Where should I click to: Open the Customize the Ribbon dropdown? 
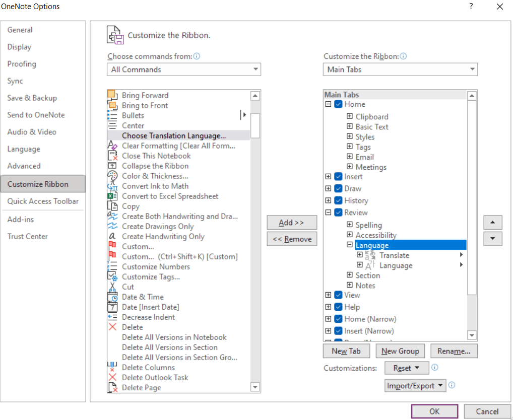pyautogui.click(x=400, y=69)
